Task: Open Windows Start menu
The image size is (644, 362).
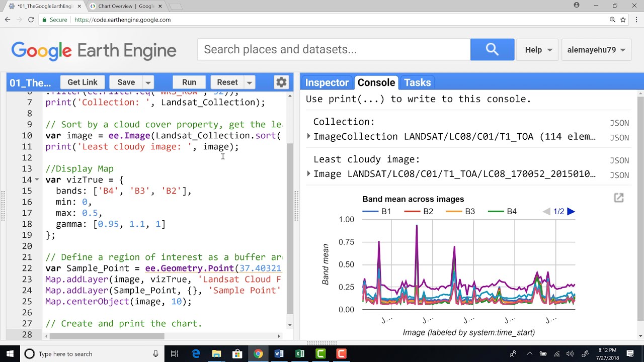Action: [10, 353]
